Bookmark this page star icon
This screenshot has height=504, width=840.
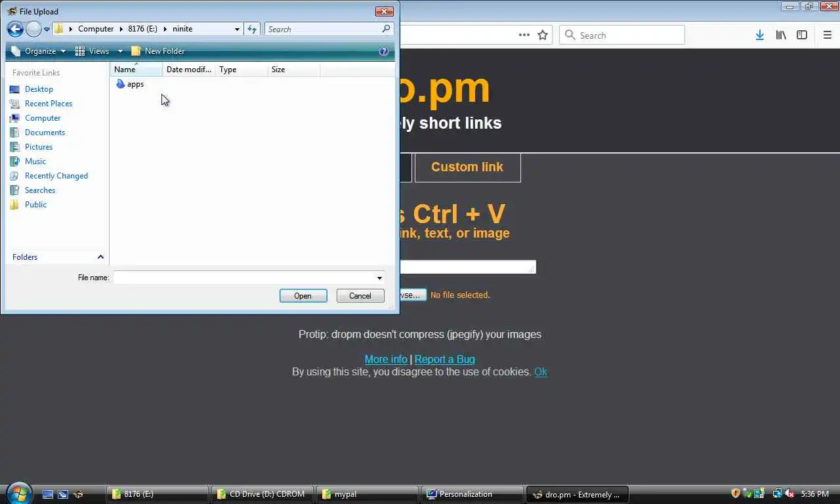pos(543,35)
